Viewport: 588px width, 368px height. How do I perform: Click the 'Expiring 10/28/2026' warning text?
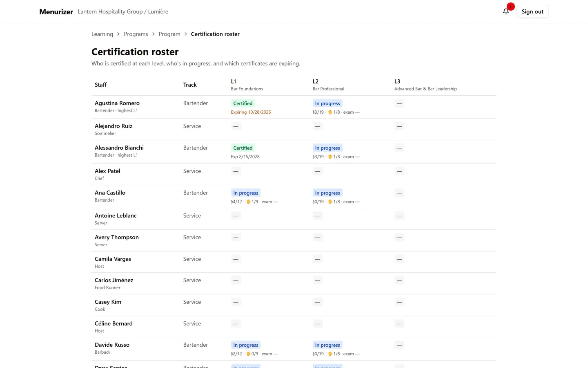[x=251, y=112]
